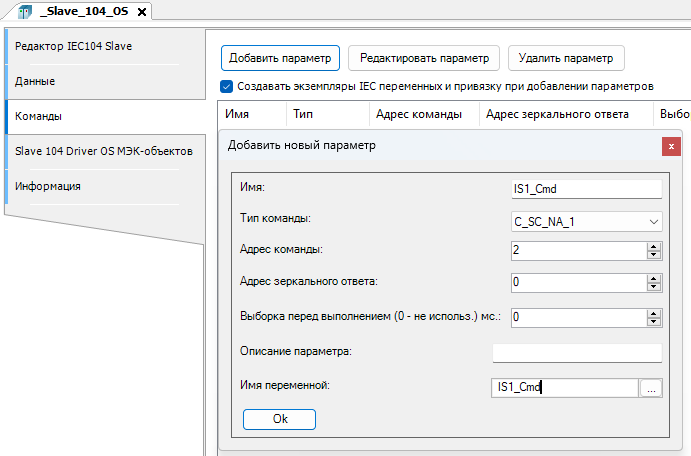Confirm the dialog with Ok button
The image size is (691, 456).
pyautogui.click(x=279, y=420)
